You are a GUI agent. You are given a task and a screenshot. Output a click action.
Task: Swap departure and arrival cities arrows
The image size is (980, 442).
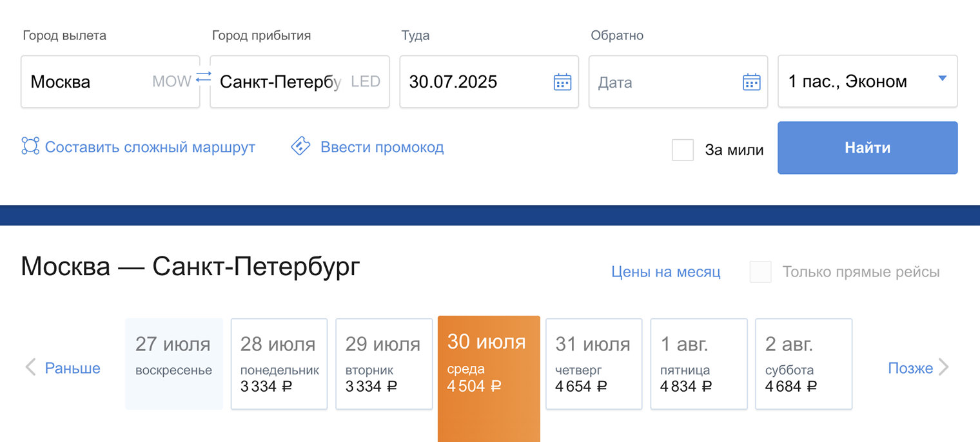[x=204, y=76]
